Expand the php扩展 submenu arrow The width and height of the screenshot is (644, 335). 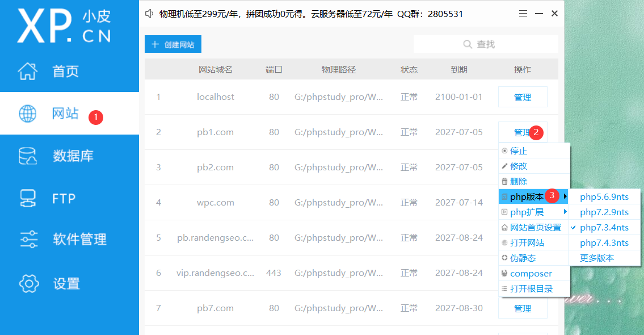click(x=565, y=212)
